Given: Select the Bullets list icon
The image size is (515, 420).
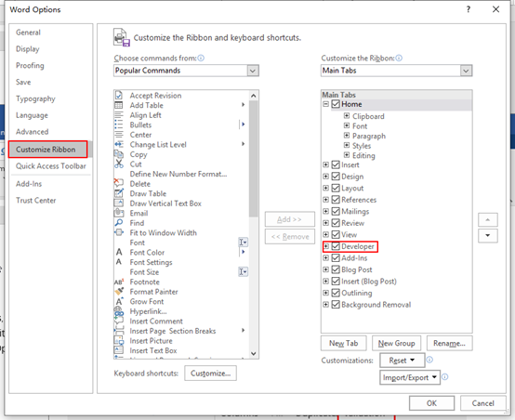Looking at the screenshot, I should coord(119,125).
